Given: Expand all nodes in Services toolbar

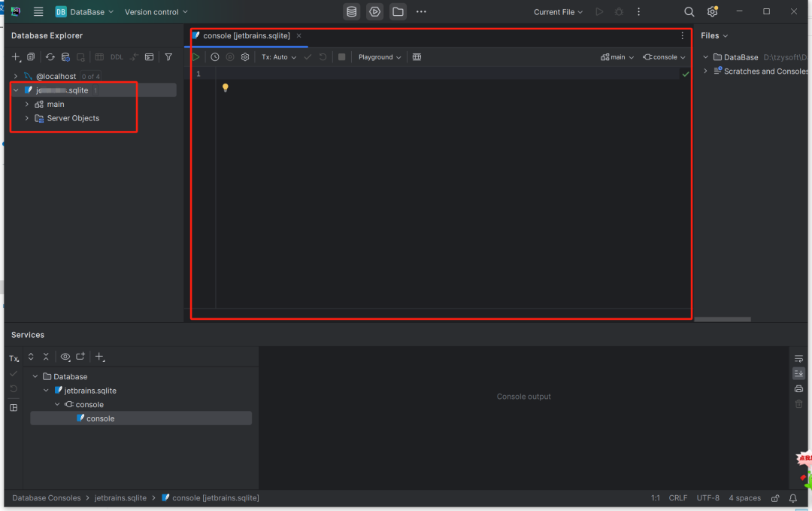Looking at the screenshot, I should [31, 357].
